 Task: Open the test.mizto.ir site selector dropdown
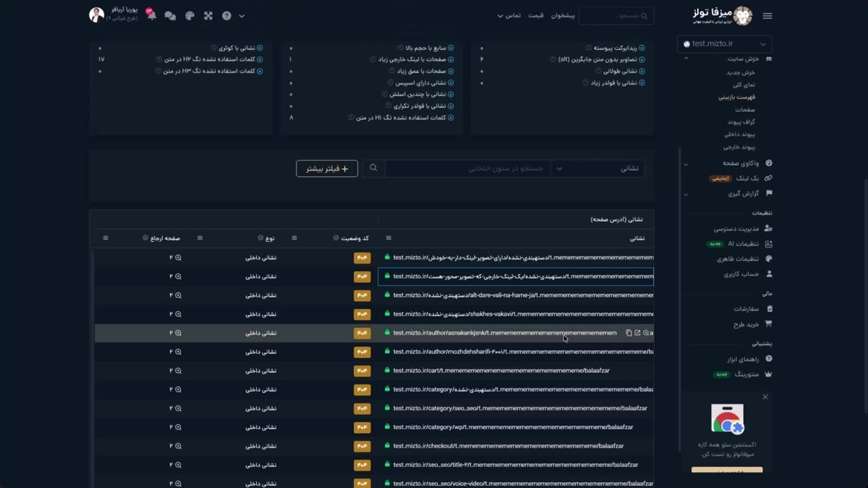(x=725, y=44)
